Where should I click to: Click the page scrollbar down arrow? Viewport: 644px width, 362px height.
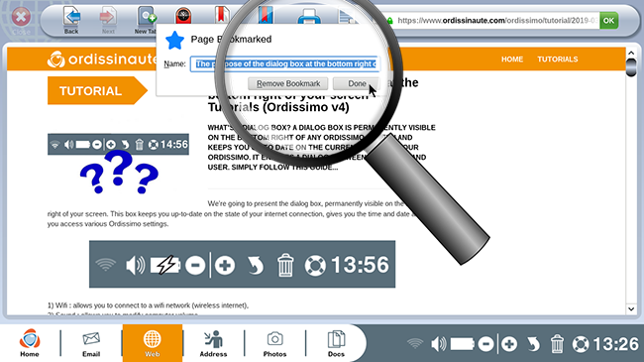[631, 308]
